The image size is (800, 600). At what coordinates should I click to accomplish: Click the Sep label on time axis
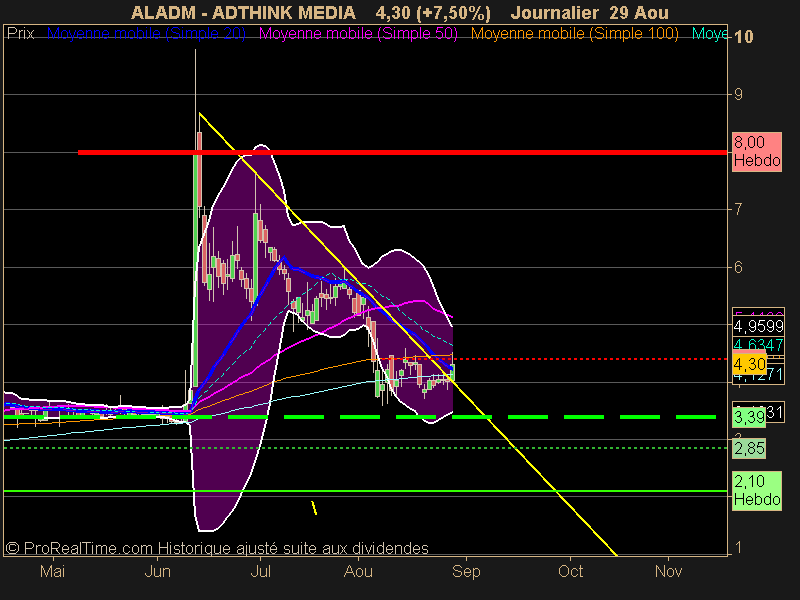coord(466,571)
